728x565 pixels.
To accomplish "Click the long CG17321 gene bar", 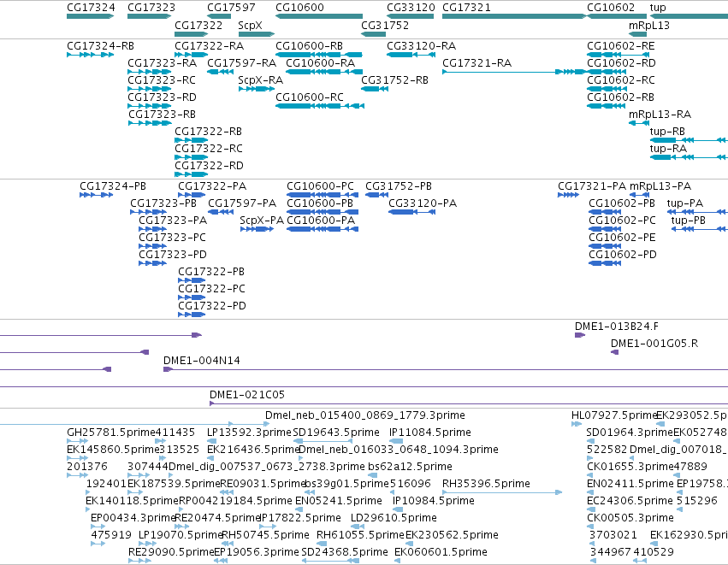I will (x=514, y=16).
